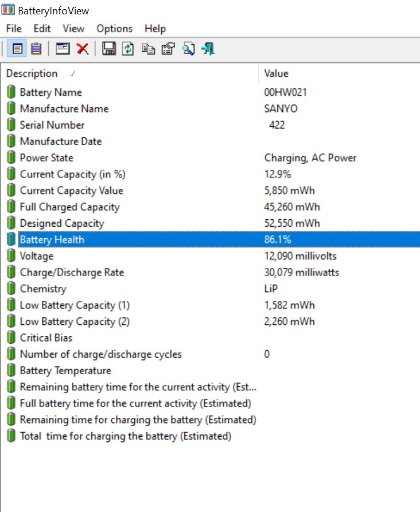
Task: Click the value Charging, AC Power
Action: [310, 158]
